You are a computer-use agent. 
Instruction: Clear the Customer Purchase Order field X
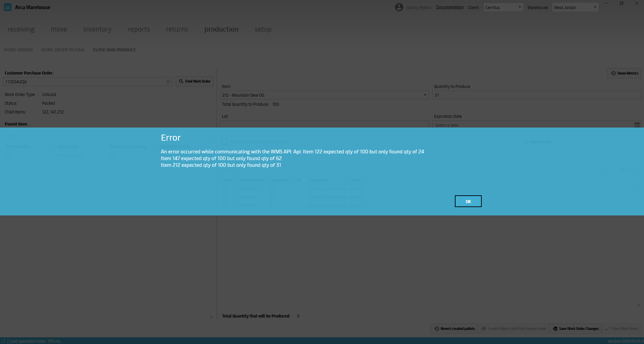(168, 82)
